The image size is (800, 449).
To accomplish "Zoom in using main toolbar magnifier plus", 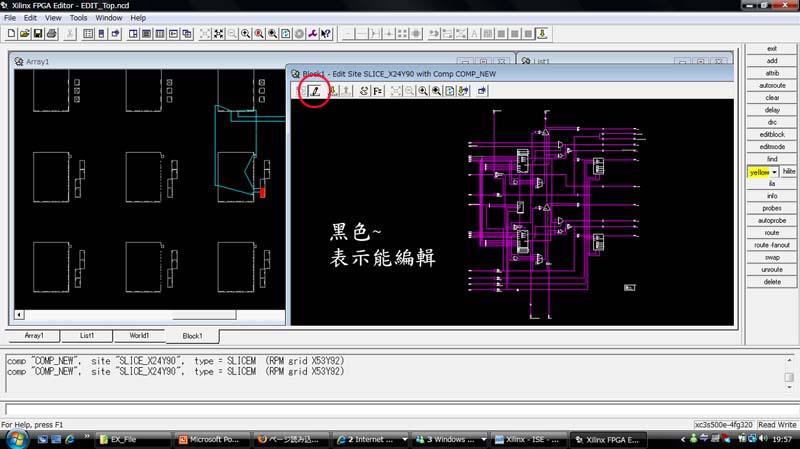I will 245,34.
